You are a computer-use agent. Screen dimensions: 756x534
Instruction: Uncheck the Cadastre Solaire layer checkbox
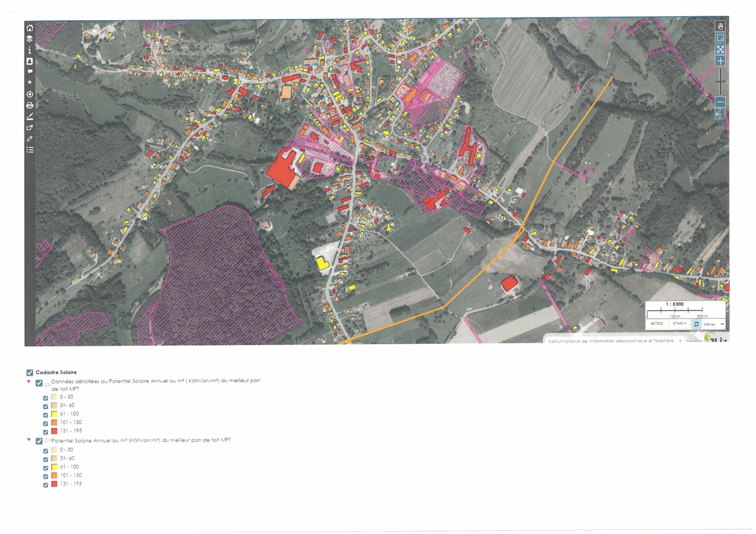pyautogui.click(x=30, y=372)
